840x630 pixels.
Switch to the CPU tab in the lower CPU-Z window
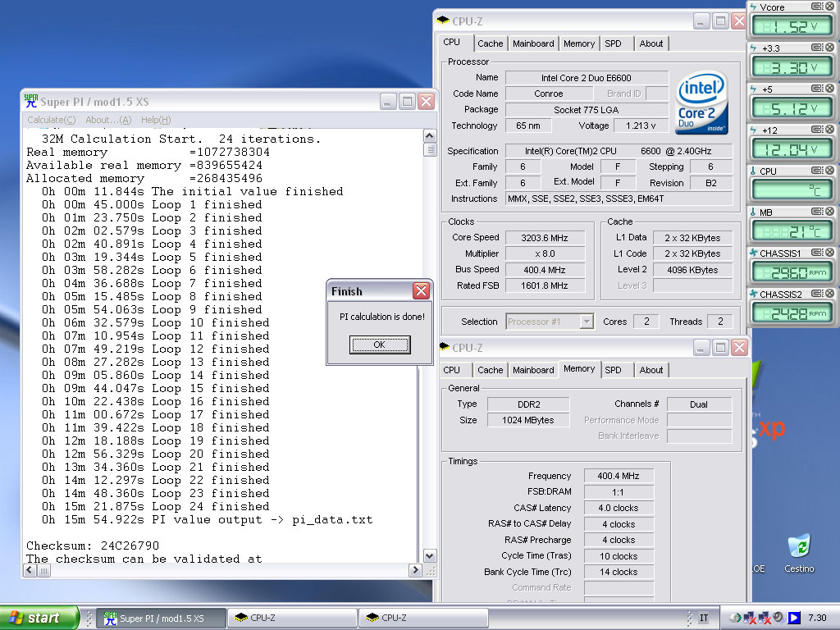[452, 370]
